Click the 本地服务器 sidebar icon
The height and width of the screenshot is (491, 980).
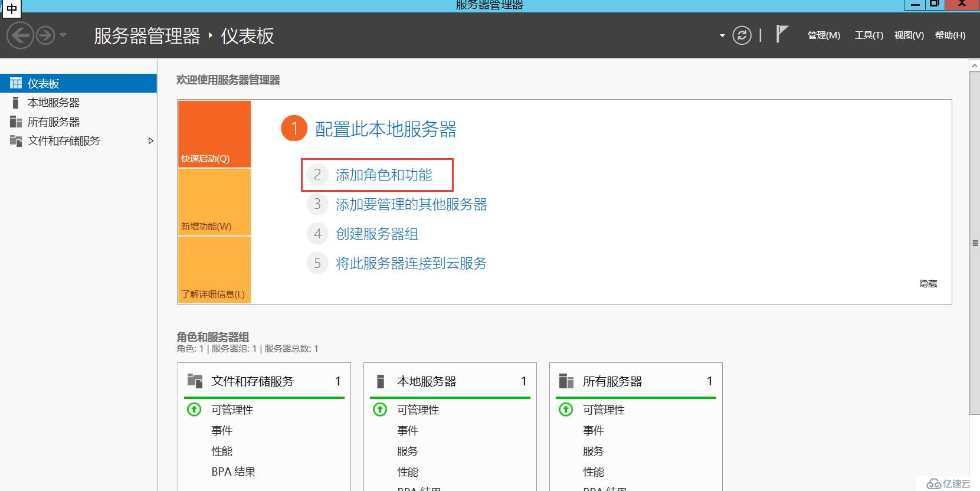[x=15, y=103]
